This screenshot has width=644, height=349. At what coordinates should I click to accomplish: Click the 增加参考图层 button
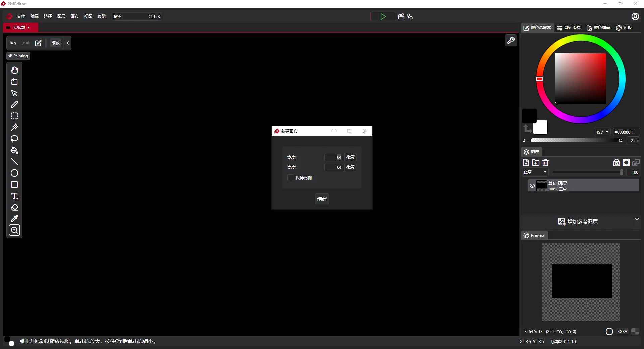click(578, 221)
